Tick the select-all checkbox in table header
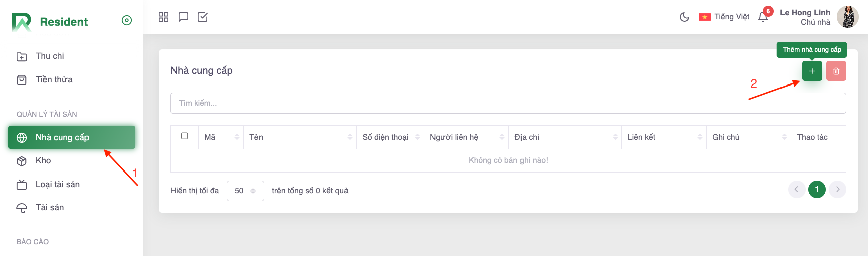This screenshot has height=256, width=868. coord(185,136)
